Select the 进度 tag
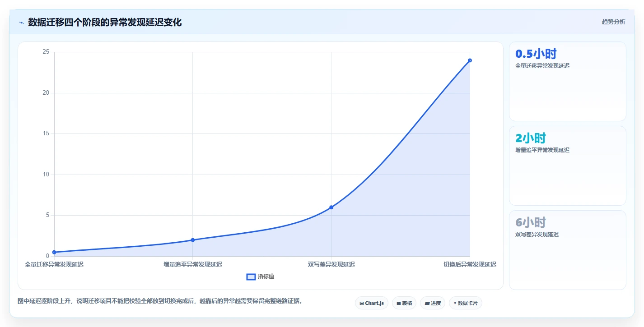The image size is (644, 327). pyautogui.click(x=433, y=303)
